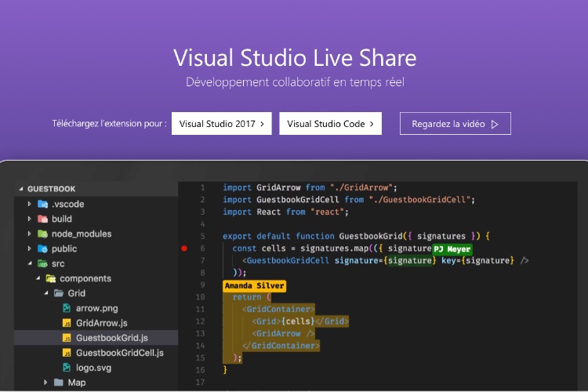This screenshot has height=392, width=588.
Task: Click the logo.svg file icon
Action: point(67,368)
